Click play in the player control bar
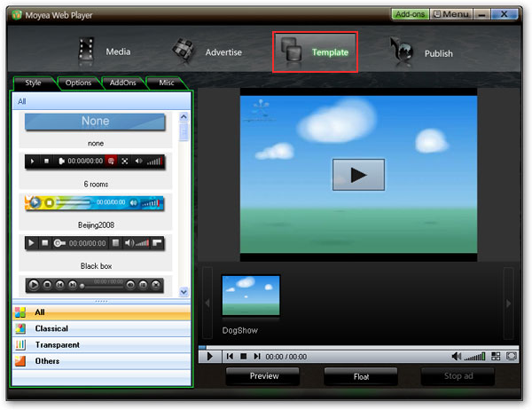This screenshot has height=410, width=532. [x=209, y=357]
